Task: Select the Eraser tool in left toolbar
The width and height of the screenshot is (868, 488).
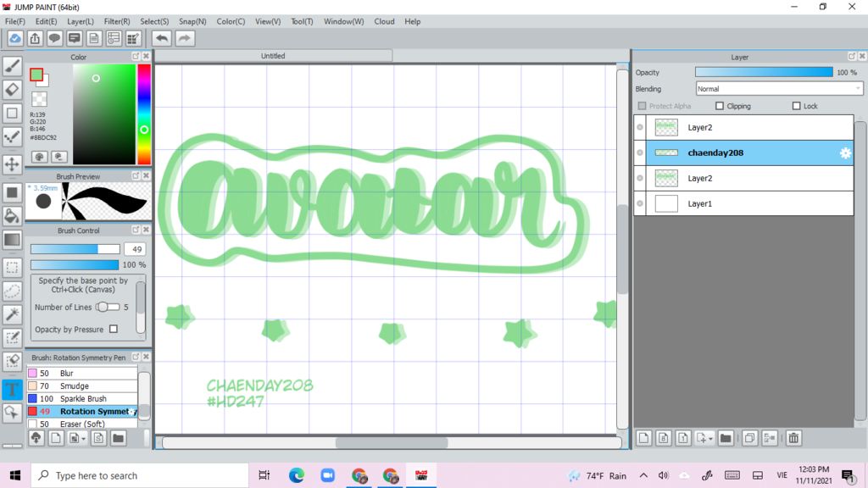Action: [x=12, y=90]
